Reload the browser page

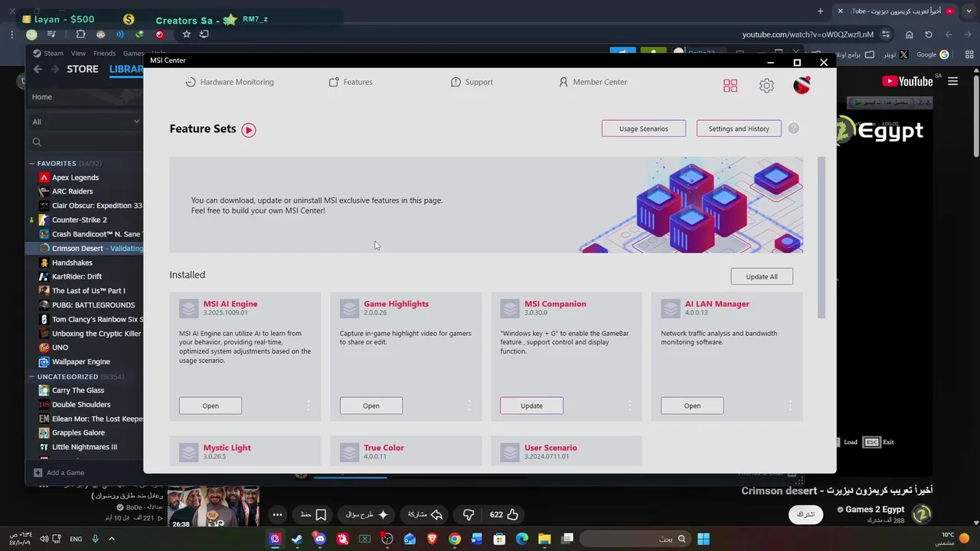tap(929, 34)
